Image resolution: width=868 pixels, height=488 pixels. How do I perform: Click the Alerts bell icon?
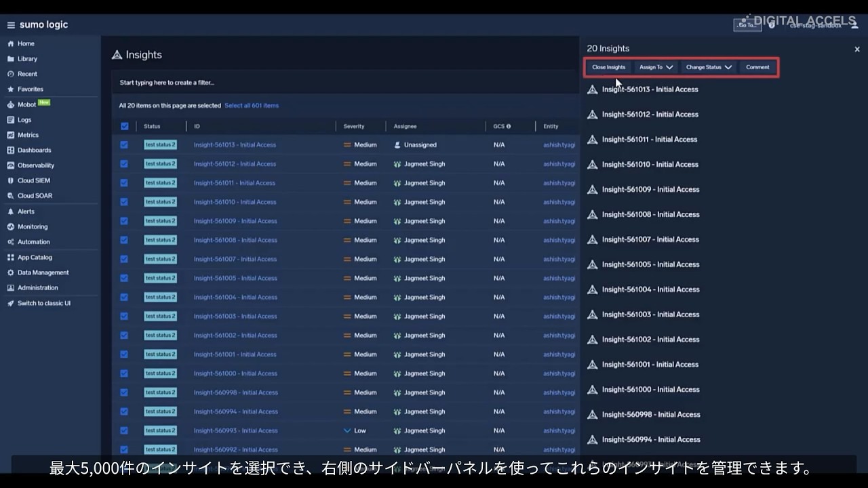pos(11,211)
